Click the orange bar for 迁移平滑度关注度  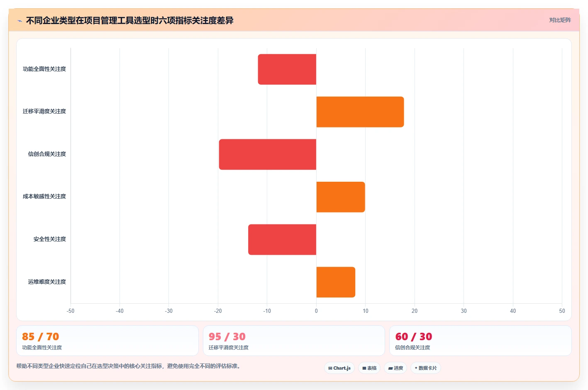[360, 112]
